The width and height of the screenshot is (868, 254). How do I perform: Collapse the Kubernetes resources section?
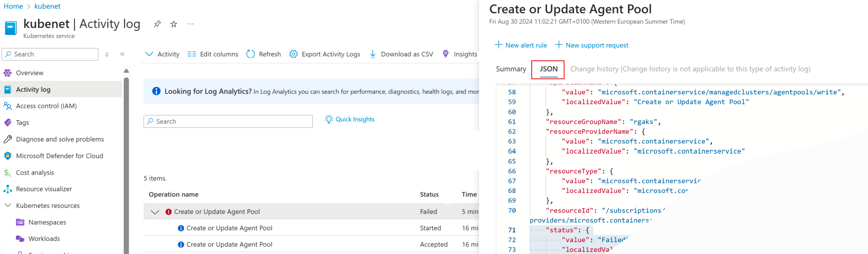tap(8, 206)
